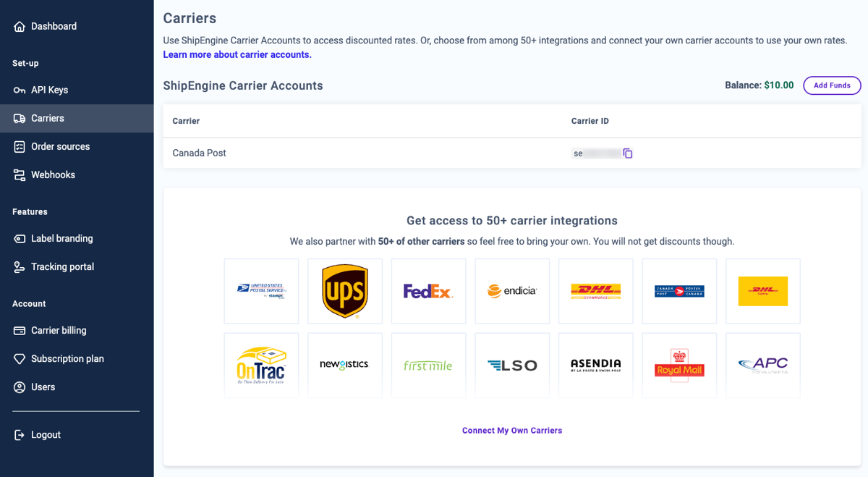Open the Subscription plan section
Screen dimensions: 868x477
(67, 359)
